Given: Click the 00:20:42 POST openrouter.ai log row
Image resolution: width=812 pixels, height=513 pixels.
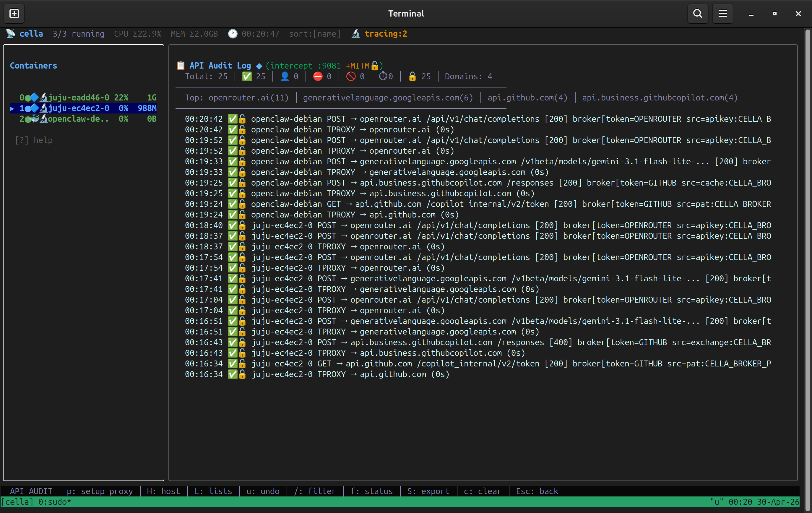Looking at the screenshot, I should point(478,119).
